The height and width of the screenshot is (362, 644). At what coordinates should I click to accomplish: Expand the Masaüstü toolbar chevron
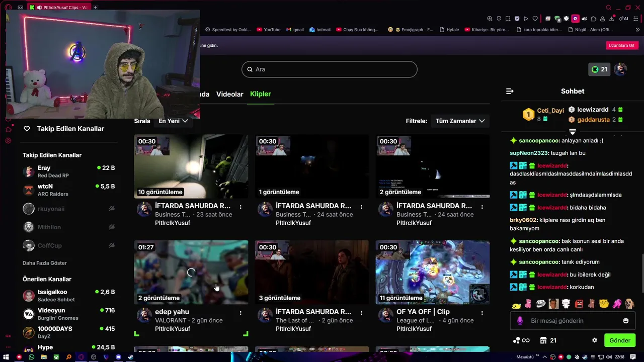pos(537,356)
